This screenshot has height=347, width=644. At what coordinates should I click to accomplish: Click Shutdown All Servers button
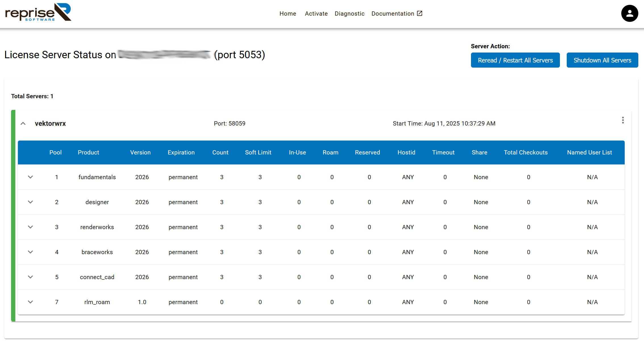click(602, 60)
